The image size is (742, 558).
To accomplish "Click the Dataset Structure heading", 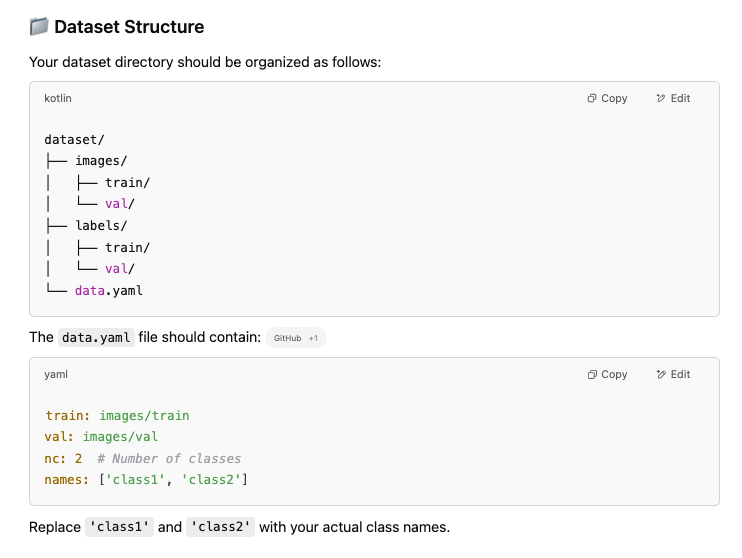I will (129, 27).
